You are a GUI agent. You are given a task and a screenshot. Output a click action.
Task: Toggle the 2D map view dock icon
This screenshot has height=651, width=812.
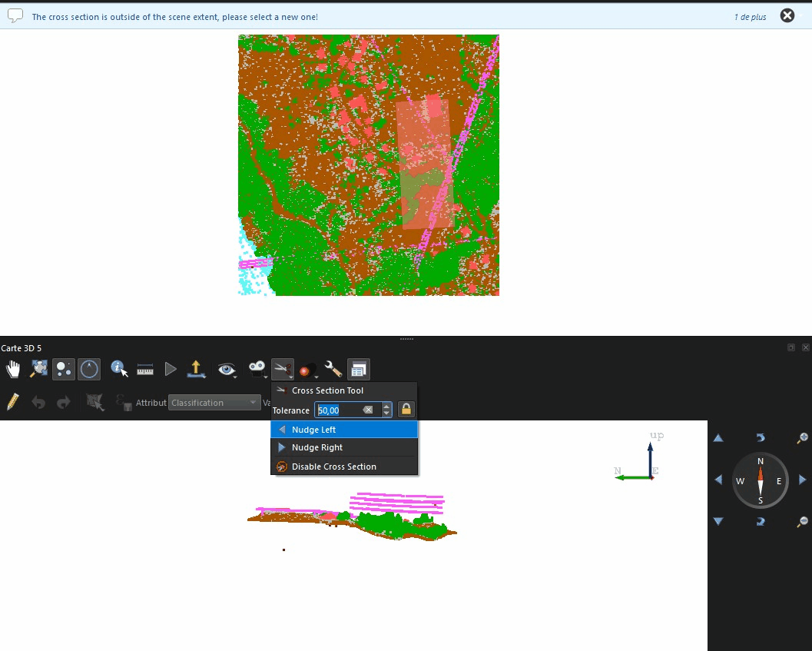pos(358,370)
